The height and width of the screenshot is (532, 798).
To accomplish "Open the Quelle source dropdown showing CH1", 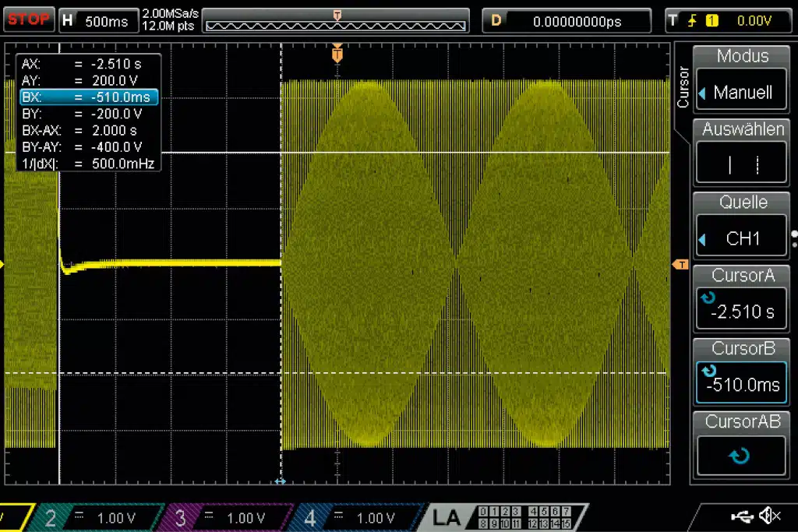I will pos(741,238).
